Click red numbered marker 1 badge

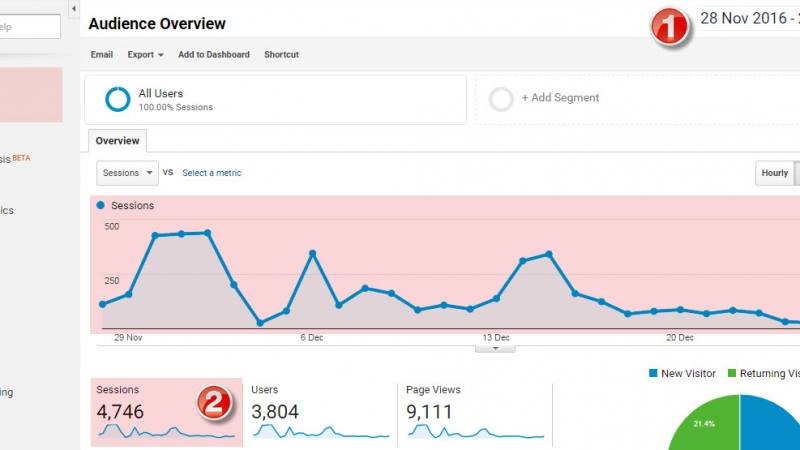pos(670,27)
